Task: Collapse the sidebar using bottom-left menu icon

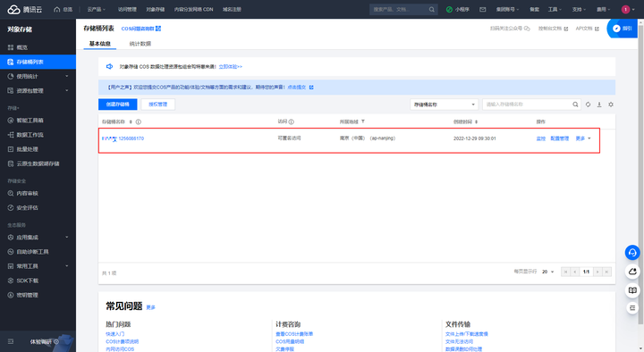Action: (x=11, y=341)
